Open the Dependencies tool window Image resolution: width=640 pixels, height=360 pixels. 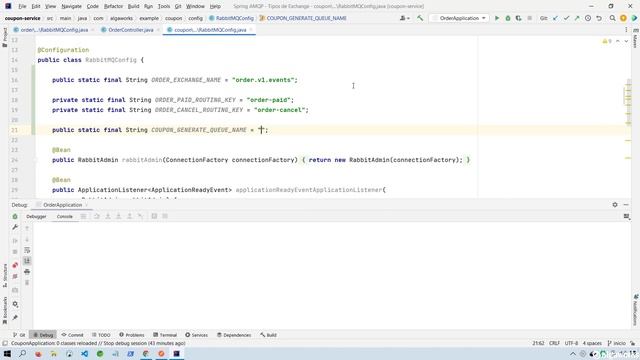pyautogui.click(x=234, y=335)
